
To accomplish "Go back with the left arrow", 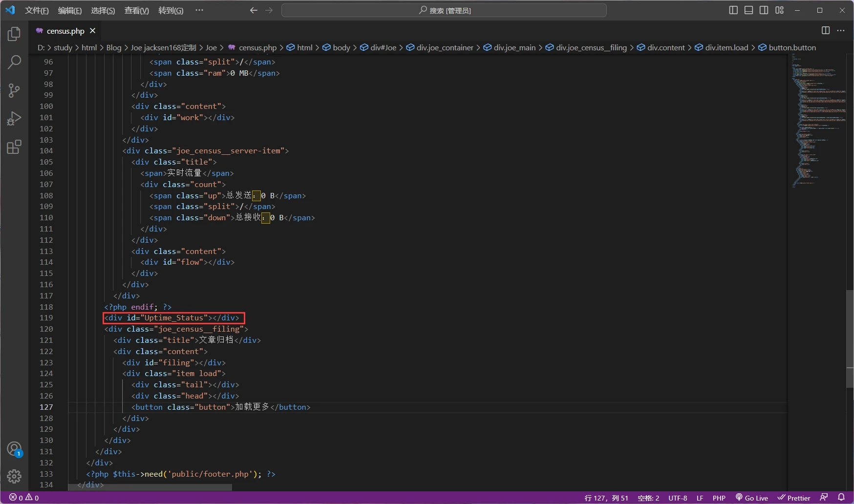I will 253,10.
